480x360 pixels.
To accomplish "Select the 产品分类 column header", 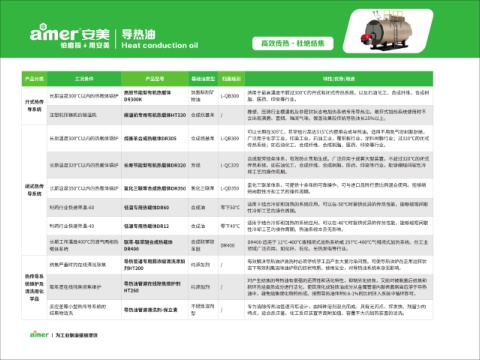I will [34, 79].
